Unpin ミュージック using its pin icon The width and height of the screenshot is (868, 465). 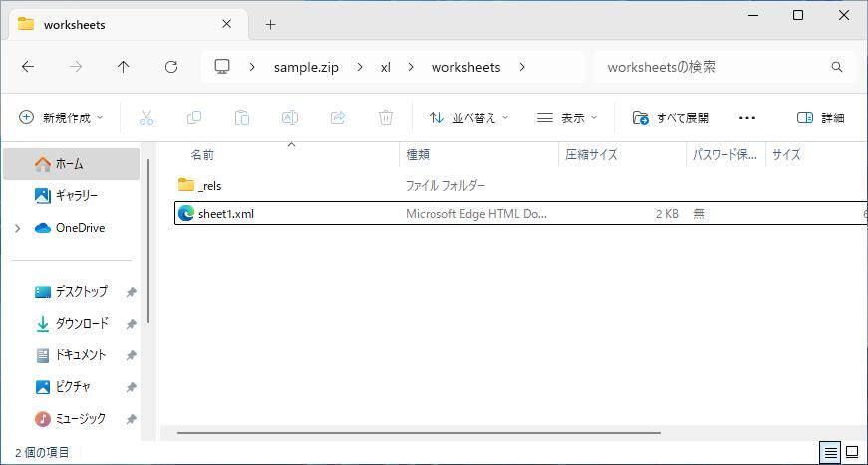[131, 419]
